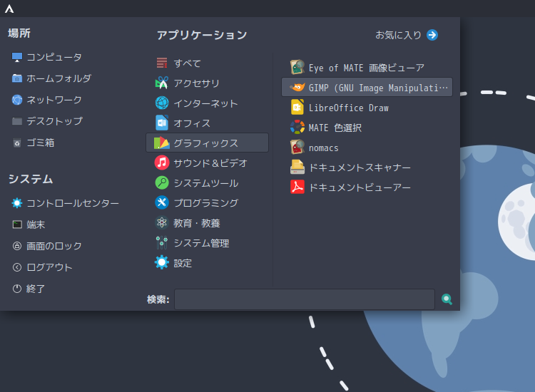Open MATE 色選択 color wheel icon
Viewport: 535px width, 392px height.
(297, 128)
